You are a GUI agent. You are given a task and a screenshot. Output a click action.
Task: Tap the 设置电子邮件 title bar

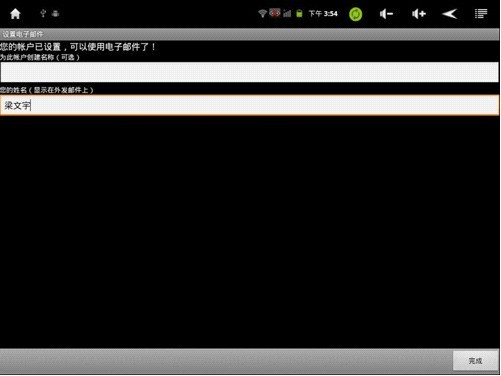(x=250, y=34)
